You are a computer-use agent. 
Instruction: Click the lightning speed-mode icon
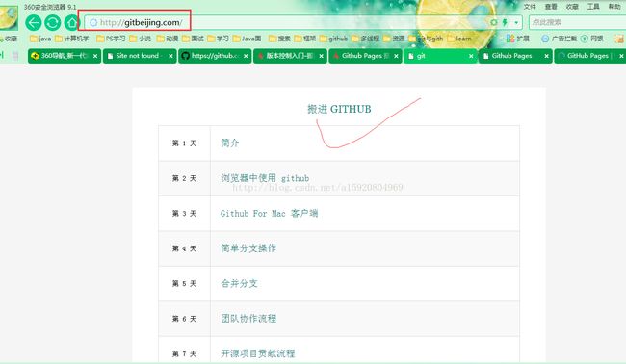coord(505,22)
